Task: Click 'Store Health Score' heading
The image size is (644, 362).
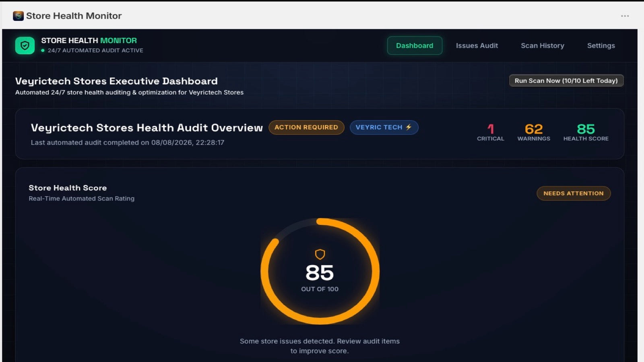Action: tap(68, 188)
